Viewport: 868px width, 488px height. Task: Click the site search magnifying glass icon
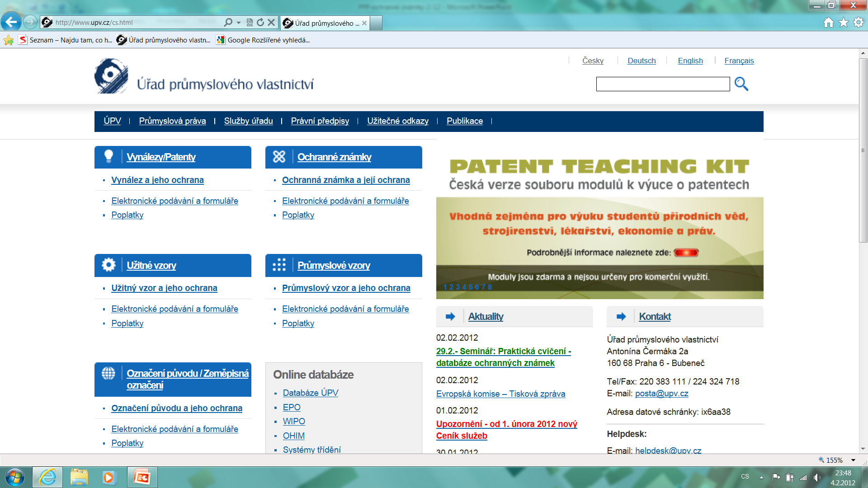pyautogui.click(x=741, y=84)
